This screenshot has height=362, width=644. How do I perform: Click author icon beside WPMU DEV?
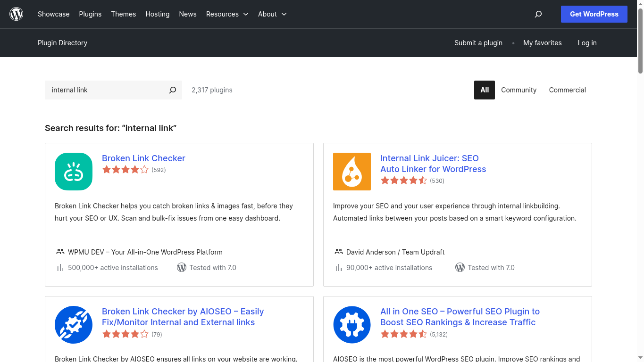coord(60,252)
